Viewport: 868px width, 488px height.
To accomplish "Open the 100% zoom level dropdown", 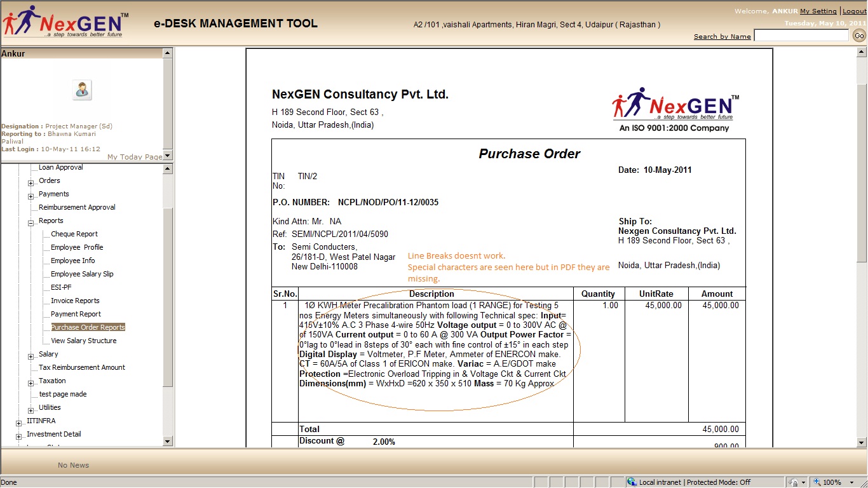I will 853,482.
